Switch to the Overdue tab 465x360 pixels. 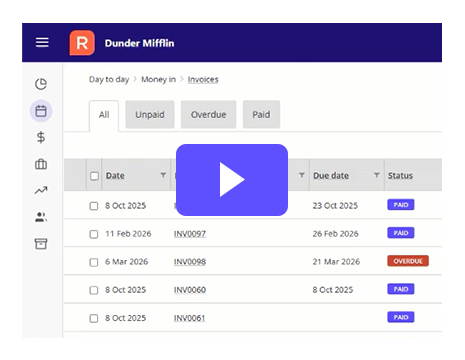(208, 114)
